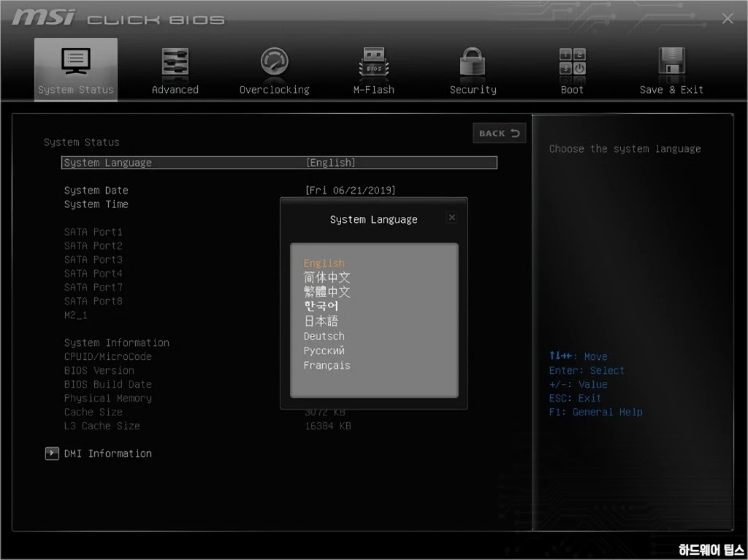Open the Overclocking gauge icon
The width and height of the screenshot is (748, 560).
pyautogui.click(x=275, y=61)
